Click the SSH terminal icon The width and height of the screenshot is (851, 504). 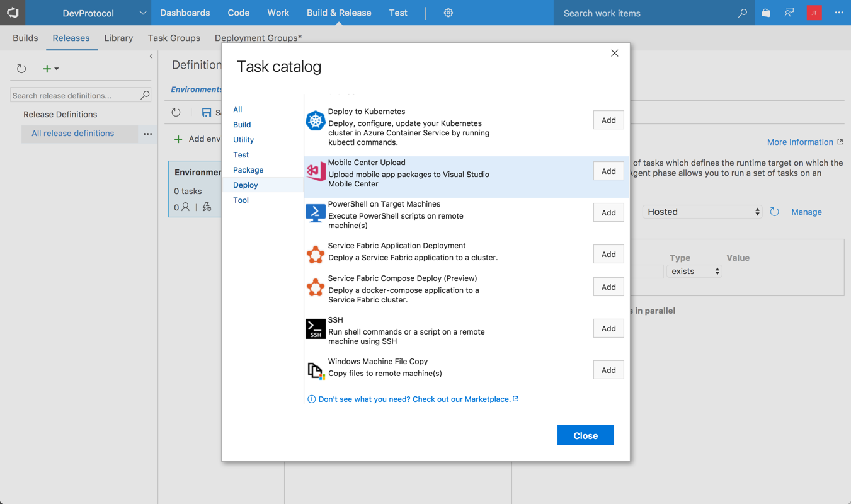(x=316, y=328)
